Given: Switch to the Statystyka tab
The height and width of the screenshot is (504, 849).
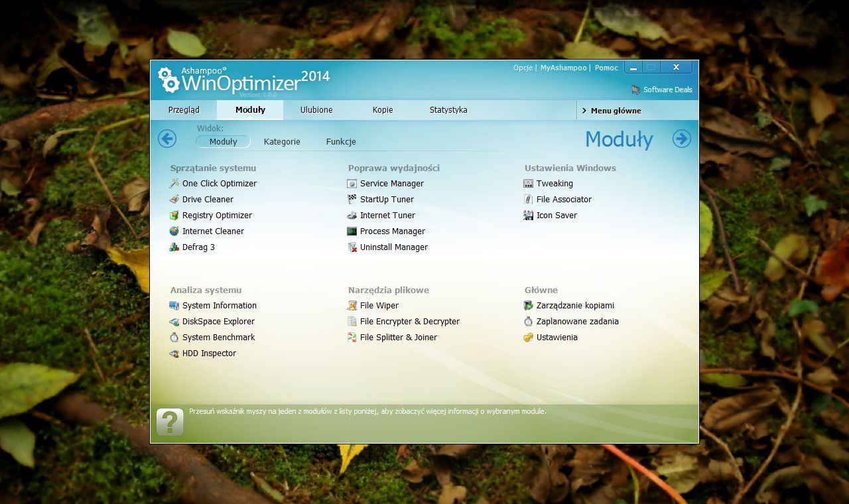Looking at the screenshot, I should 448,110.
